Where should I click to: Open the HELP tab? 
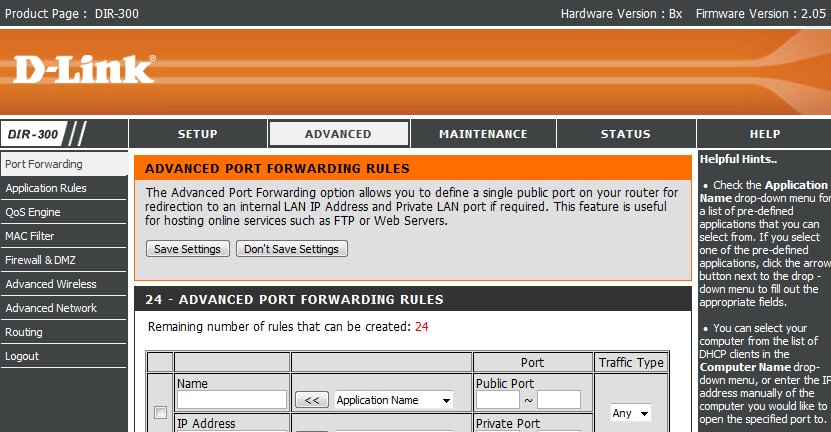point(765,134)
